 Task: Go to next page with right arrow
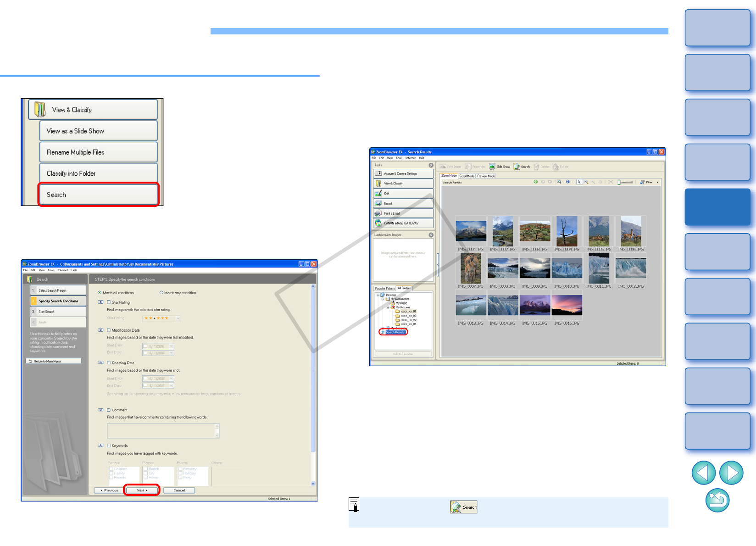pos(732,473)
